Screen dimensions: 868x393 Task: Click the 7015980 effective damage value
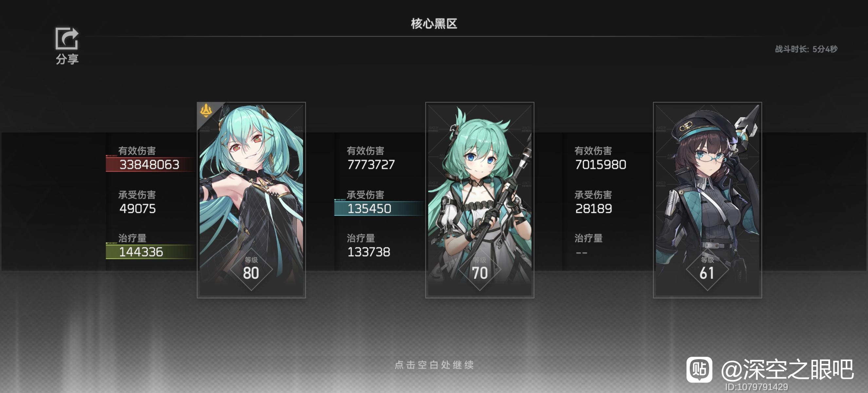[601, 164]
